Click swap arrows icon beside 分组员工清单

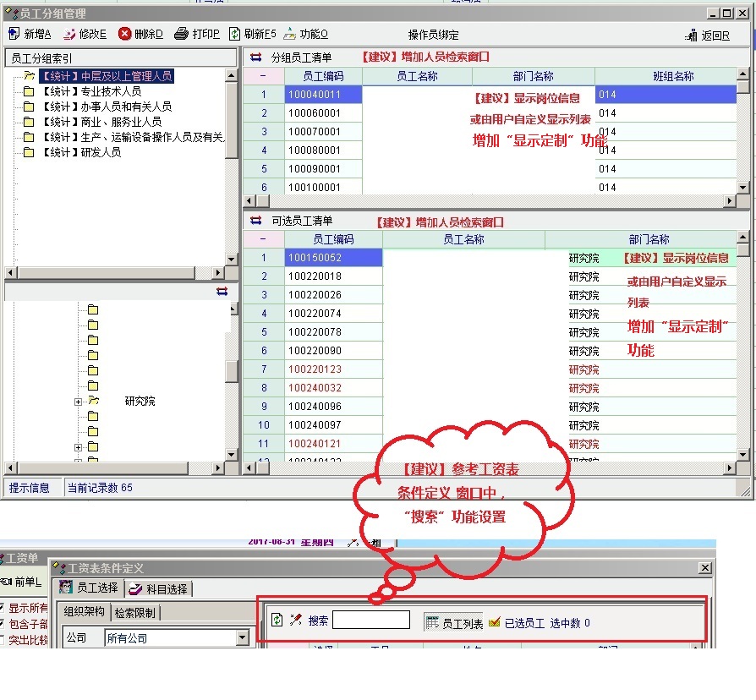[256, 57]
